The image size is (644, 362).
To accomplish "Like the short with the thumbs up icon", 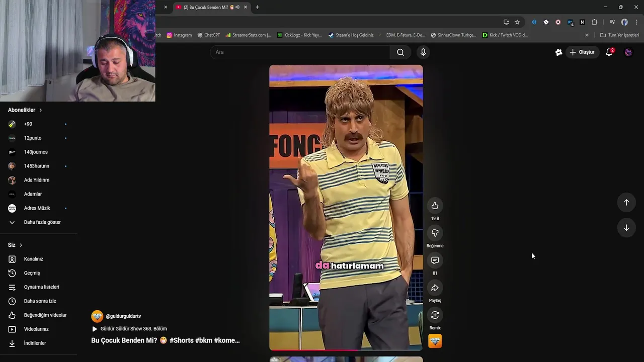I will [x=435, y=206].
